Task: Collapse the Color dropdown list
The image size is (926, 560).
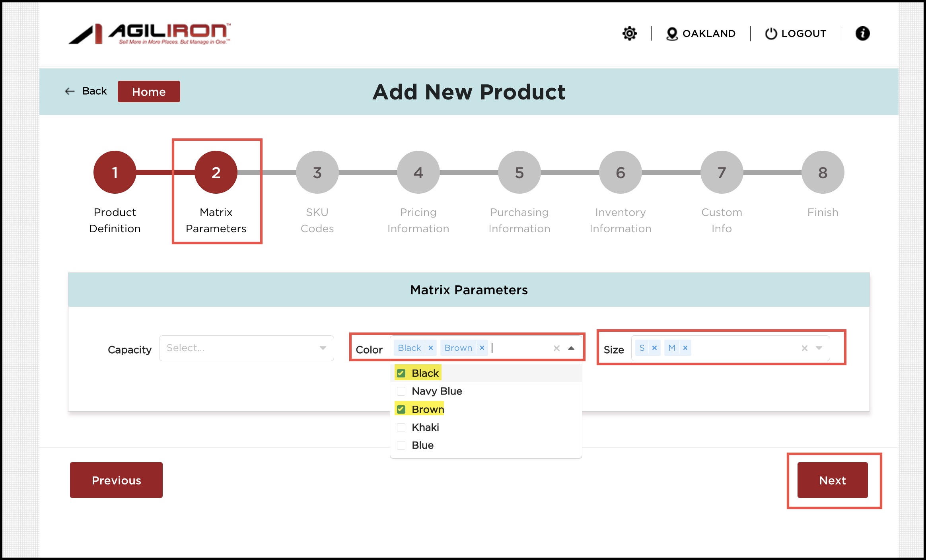Action: click(x=571, y=348)
